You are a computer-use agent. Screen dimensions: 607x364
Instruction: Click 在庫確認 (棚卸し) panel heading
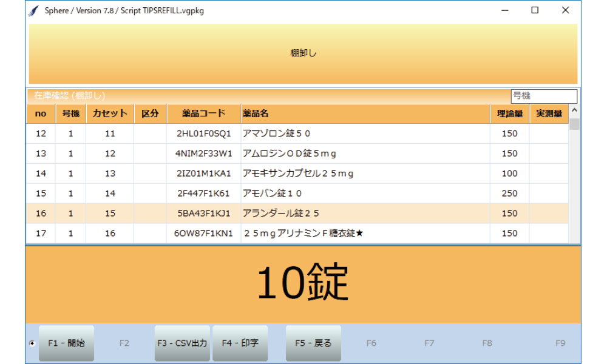[70, 95]
